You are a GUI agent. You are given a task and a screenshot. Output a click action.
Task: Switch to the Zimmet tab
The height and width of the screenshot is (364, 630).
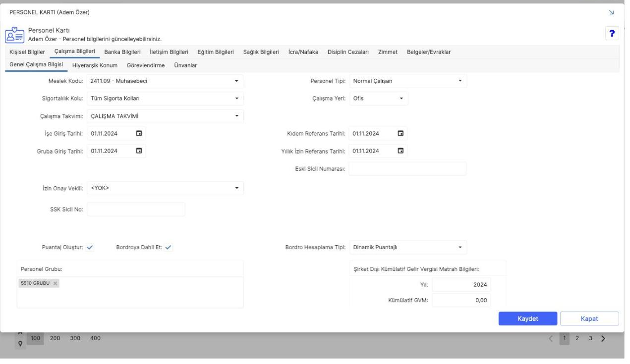tap(388, 52)
